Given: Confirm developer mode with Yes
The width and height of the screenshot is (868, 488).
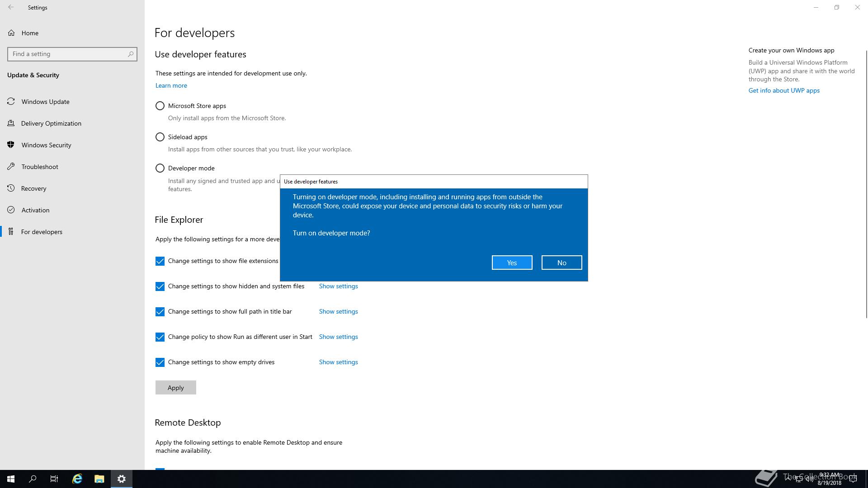Looking at the screenshot, I should tap(512, 263).
